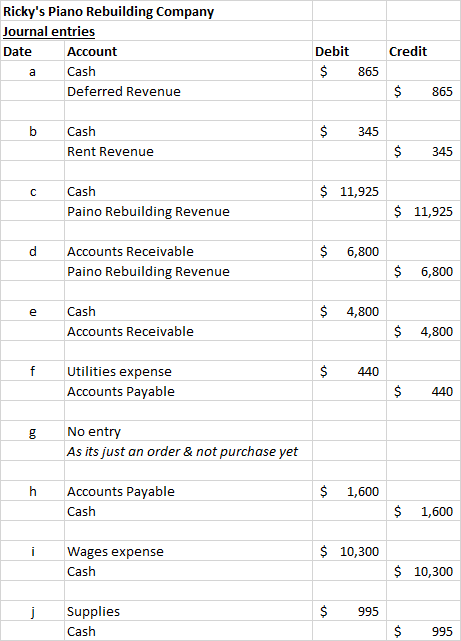Click the underlined "Journal entries" heading cell

pyautogui.click(x=156, y=31)
